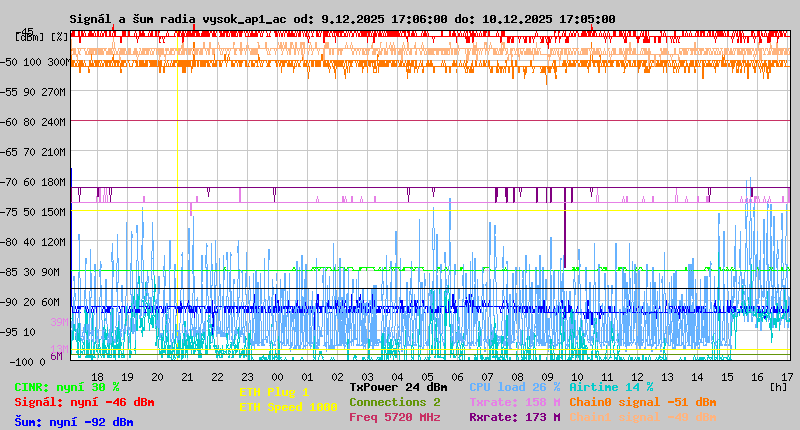Image resolution: width=800 pixels, height=430 pixels.
Task: Click the Txrate legend label
Action: coord(514,402)
